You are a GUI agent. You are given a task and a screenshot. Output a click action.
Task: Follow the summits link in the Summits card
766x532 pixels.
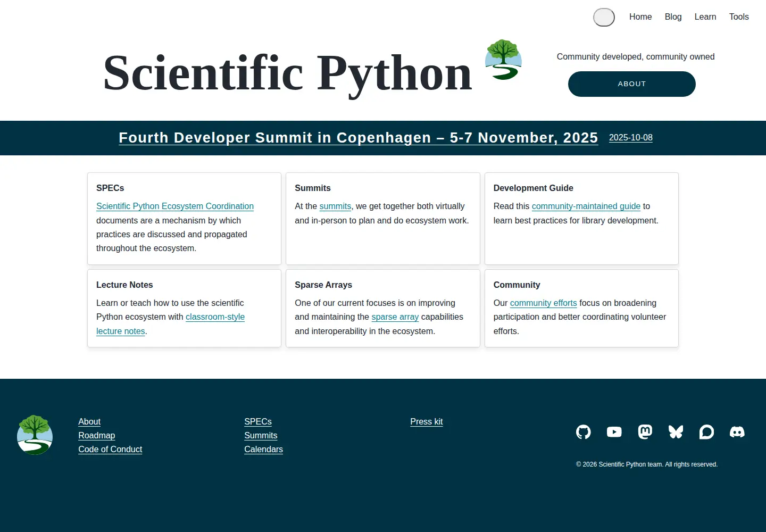[x=335, y=206]
